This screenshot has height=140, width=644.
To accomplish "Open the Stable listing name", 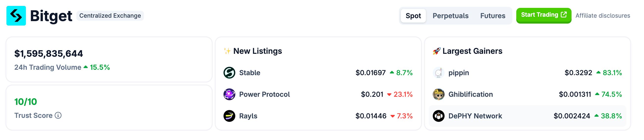I will pos(250,73).
